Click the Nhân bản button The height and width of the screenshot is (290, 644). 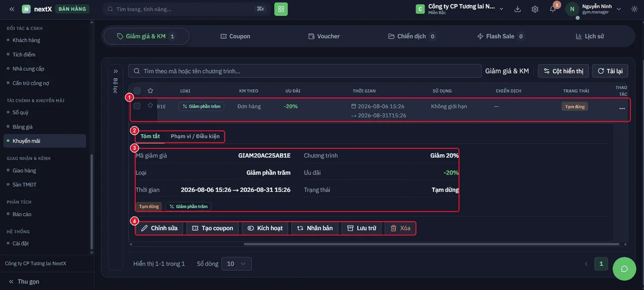(x=315, y=228)
